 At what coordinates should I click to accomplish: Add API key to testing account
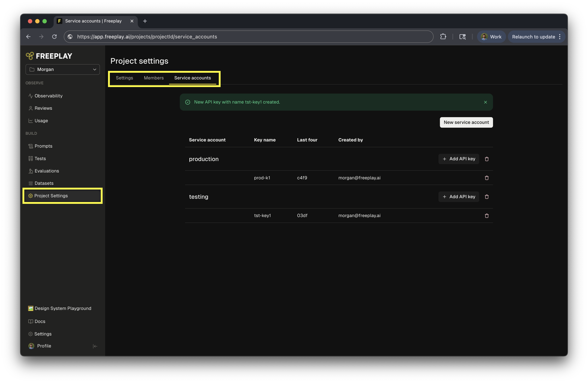[459, 197]
